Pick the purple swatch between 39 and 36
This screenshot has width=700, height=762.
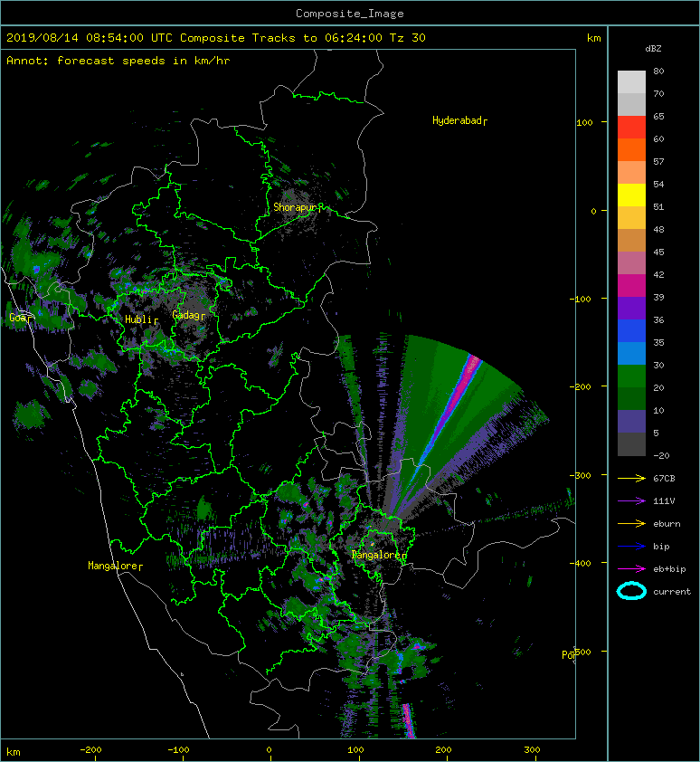[x=631, y=308]
